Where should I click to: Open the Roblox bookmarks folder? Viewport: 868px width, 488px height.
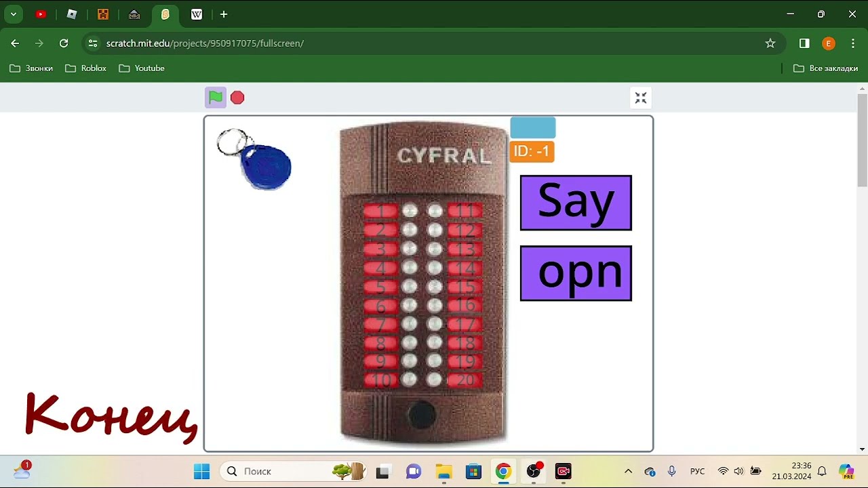86,68
